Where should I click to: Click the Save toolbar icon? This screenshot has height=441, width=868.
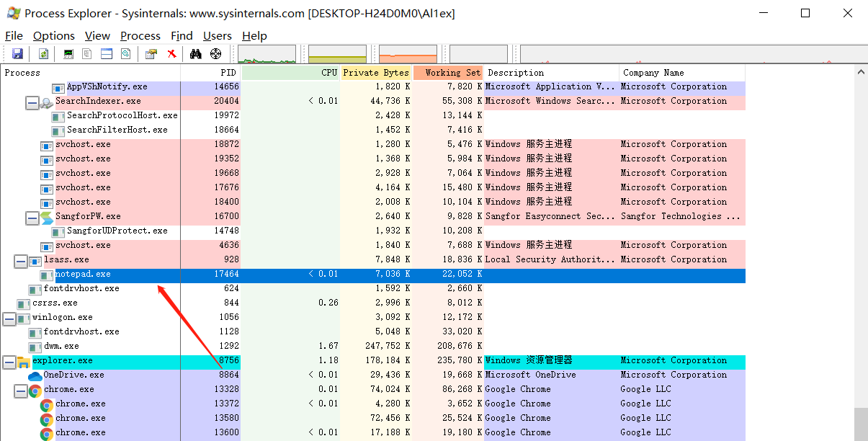[x=17, y=53]
